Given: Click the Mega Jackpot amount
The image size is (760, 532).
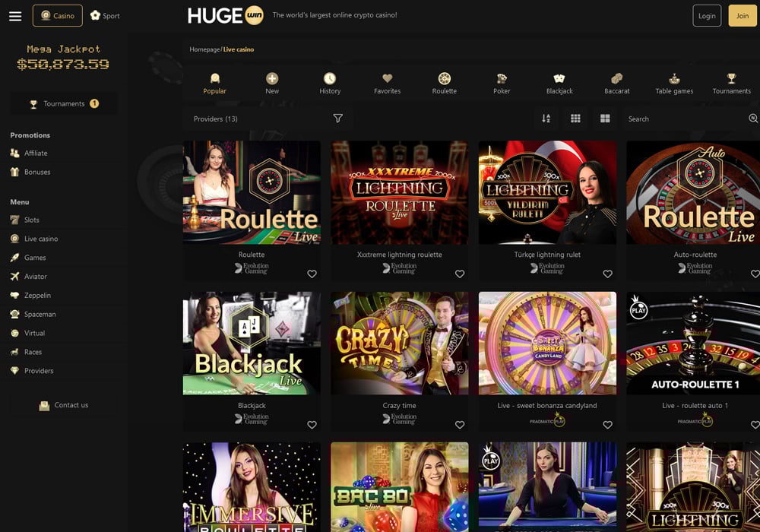Looking at the screenshot, I should coord(63,64).
